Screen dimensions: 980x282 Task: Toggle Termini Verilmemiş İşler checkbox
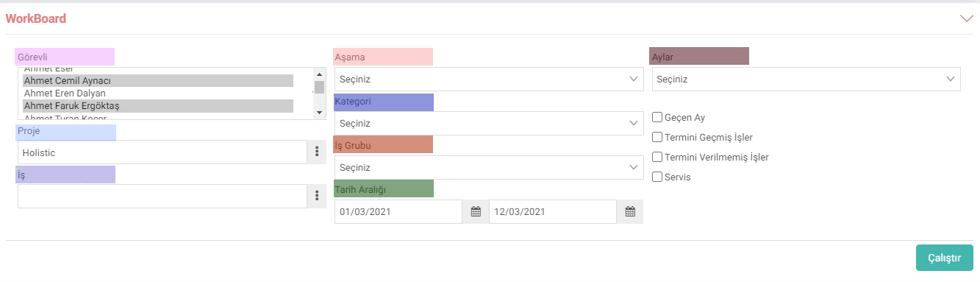658,157
